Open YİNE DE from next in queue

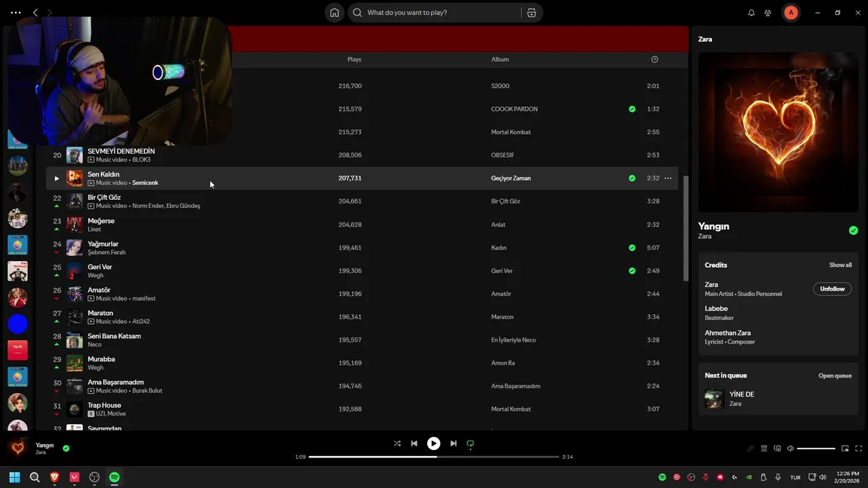[741, 394]
